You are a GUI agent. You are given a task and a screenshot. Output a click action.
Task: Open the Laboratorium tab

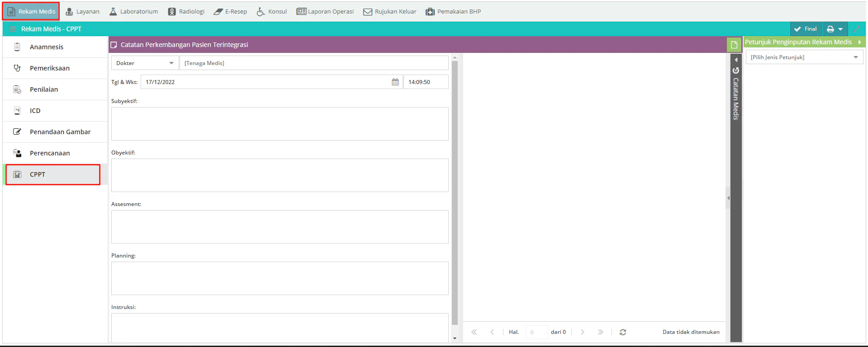133,11
